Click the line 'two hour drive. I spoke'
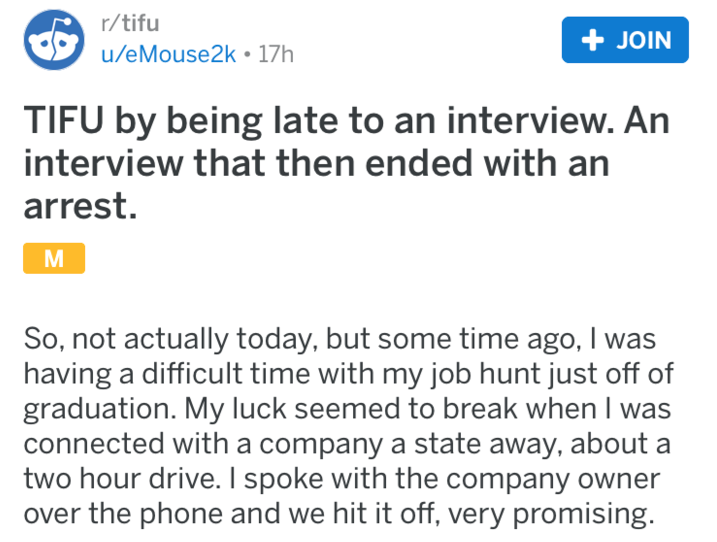The image size is (717, 542). point(340,478)
